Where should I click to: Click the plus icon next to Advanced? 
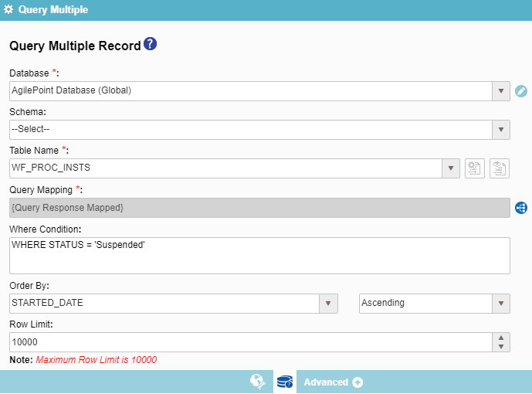click(357, 382)
